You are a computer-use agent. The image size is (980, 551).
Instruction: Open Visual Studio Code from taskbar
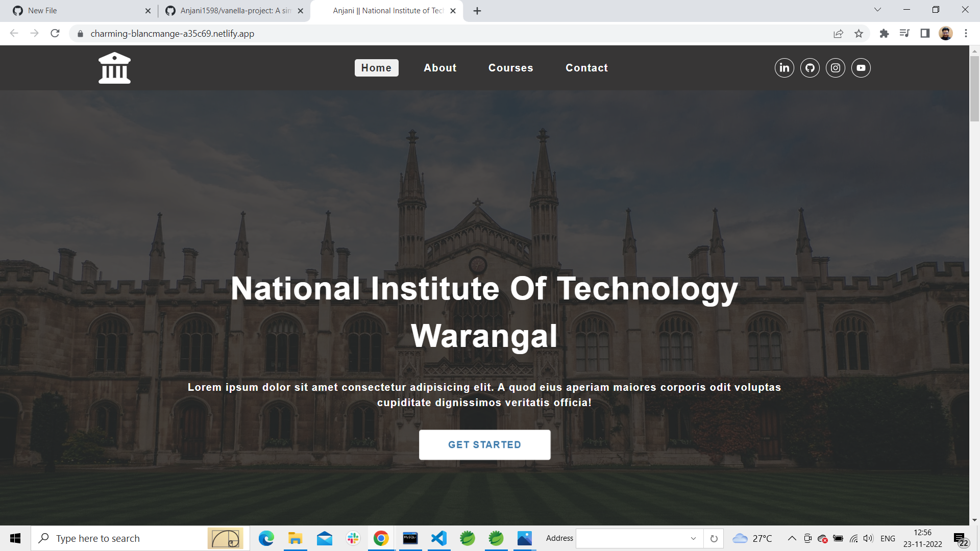(x=438, y=538)
